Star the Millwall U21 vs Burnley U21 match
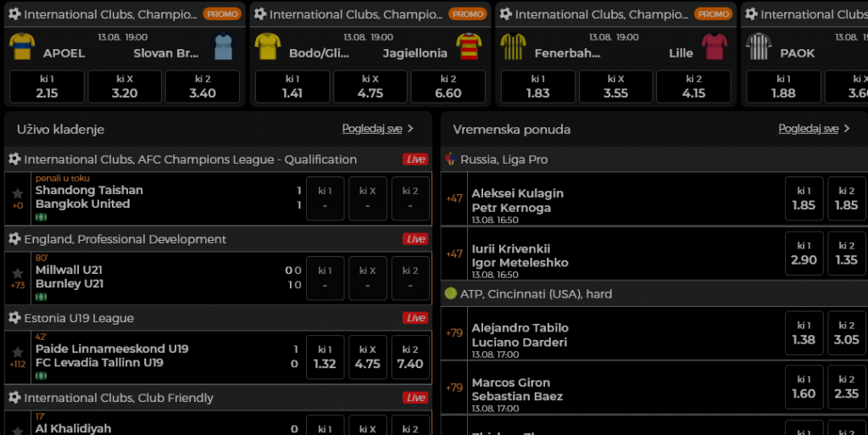 click(x=18, y=273)
